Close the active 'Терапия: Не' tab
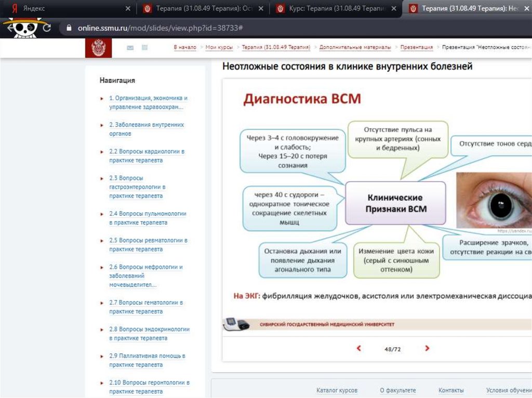532x398 pixels. (527, 8)
